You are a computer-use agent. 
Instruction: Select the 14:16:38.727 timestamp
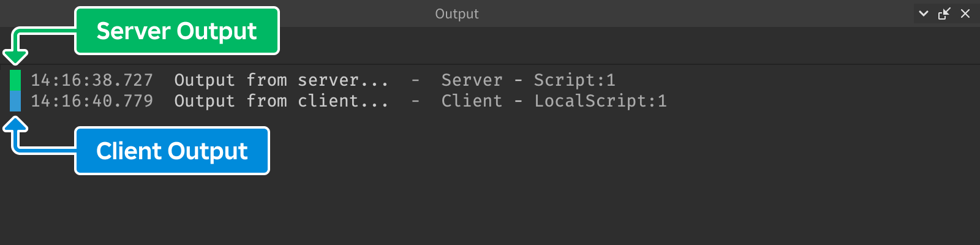[x=92, y=80]
